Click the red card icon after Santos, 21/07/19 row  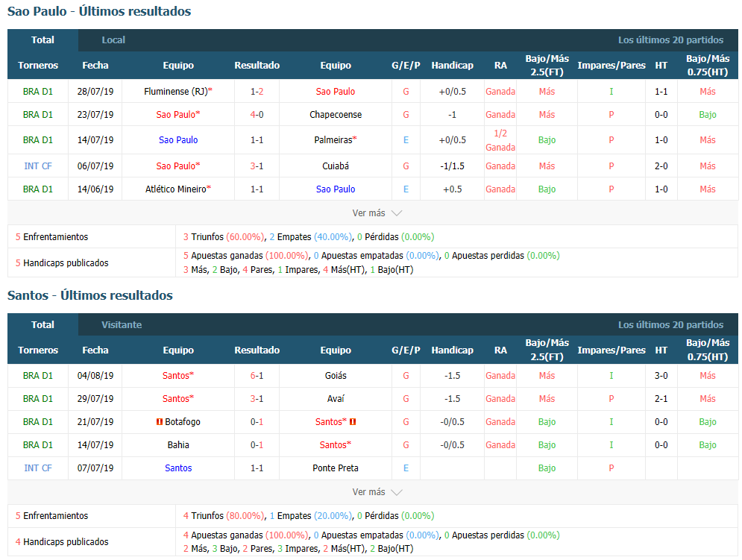point(353,422)
